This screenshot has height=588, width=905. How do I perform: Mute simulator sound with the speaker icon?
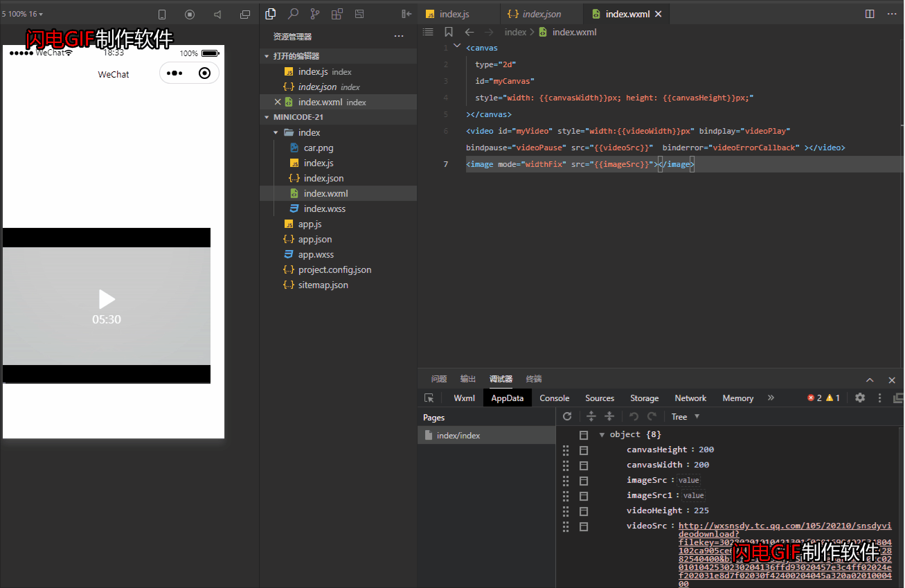click(217, 15)
